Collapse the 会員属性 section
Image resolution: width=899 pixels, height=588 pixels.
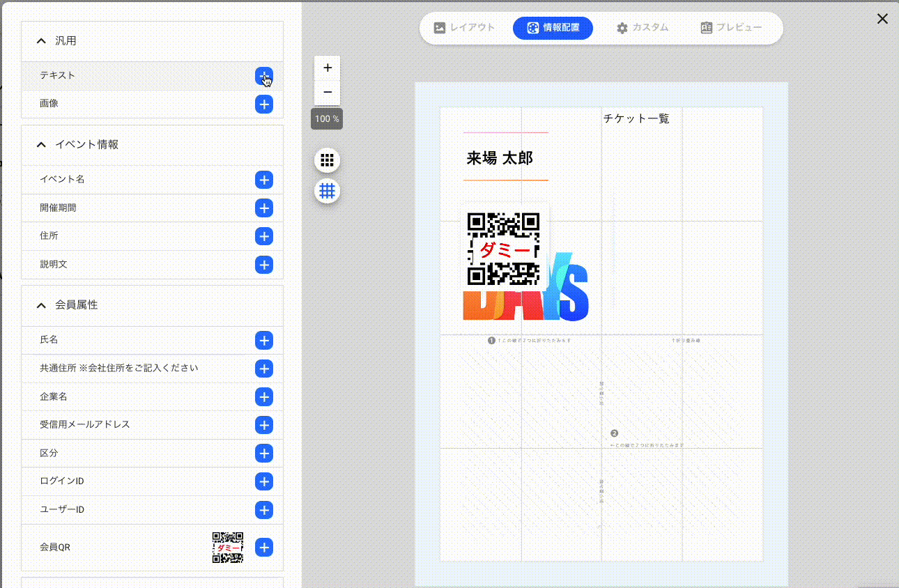pyautogui.click(x=41, y=305)
